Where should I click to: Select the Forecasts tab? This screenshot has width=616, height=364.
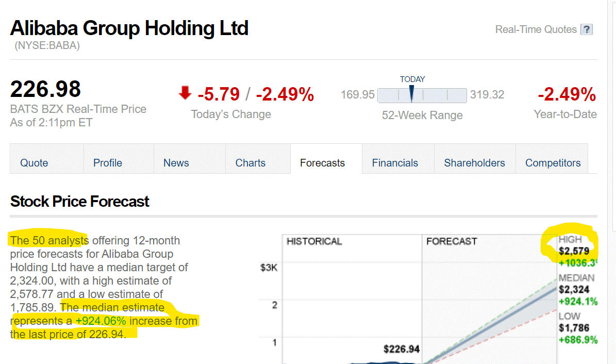322,163
